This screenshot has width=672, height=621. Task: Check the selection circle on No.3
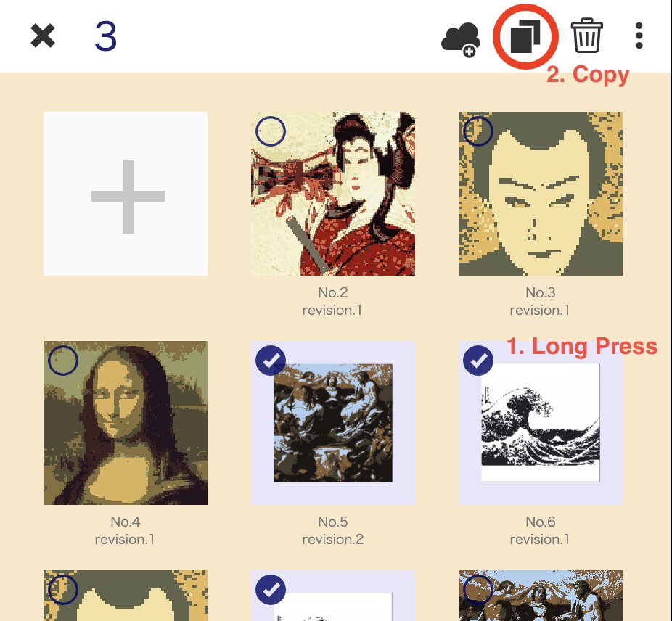(478, 131)
